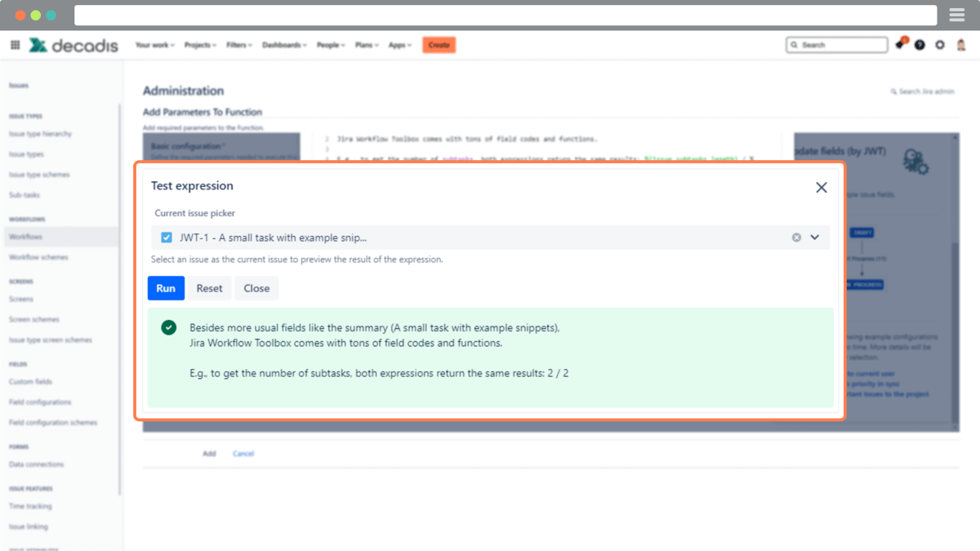This screenshot has width=980, height=551.
Task: Open the user profile avatar
Action: tap(960, 45)
